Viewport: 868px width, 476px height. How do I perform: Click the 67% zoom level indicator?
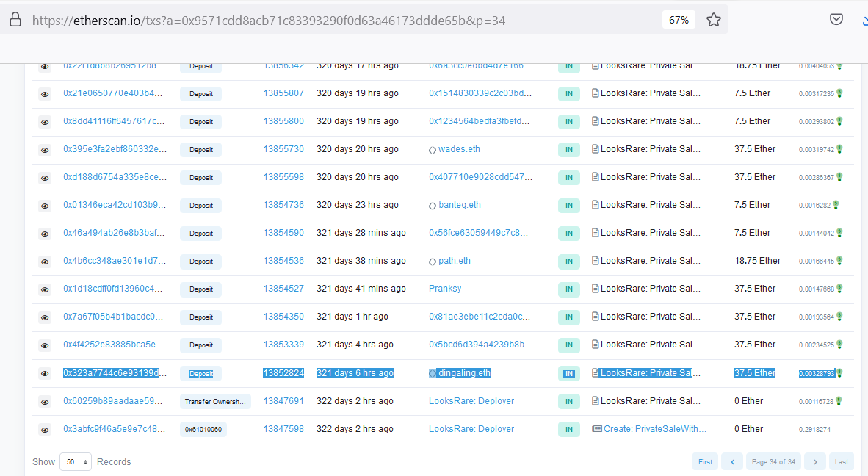679,20
